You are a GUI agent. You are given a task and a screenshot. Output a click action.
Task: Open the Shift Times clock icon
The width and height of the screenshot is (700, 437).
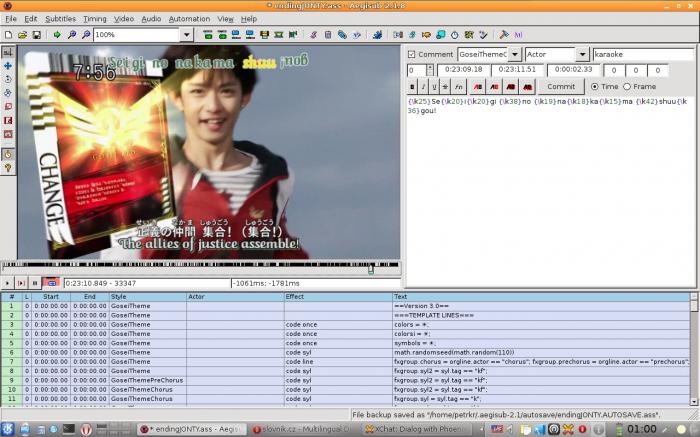454,34
